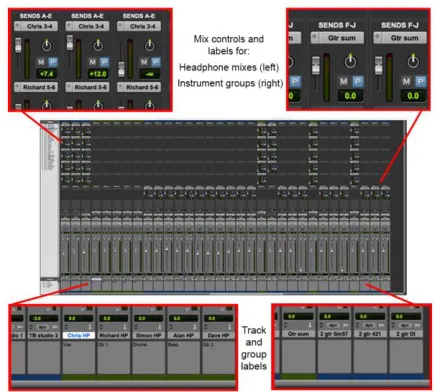Click the double-arrow icon on the 2 gtr 421 track
This screenshot has height=392, width=436.
382,325
